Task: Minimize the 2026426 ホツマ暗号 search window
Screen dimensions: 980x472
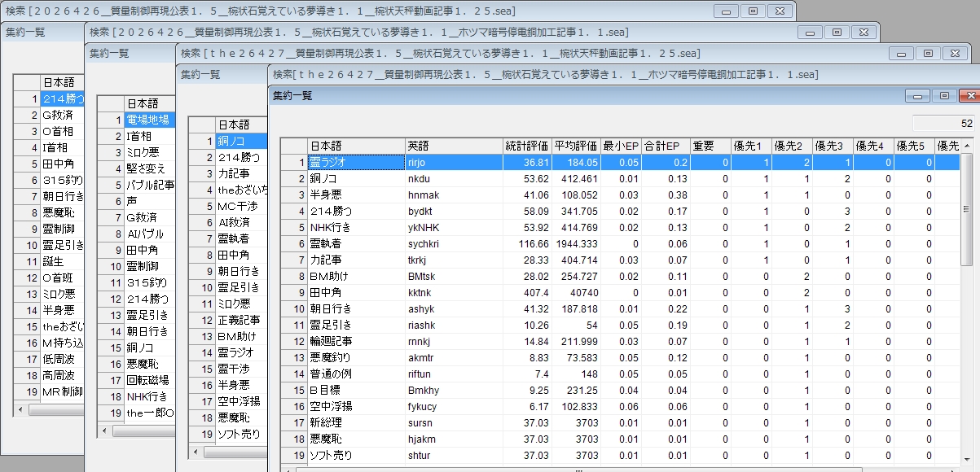Action: click(810, 32)
